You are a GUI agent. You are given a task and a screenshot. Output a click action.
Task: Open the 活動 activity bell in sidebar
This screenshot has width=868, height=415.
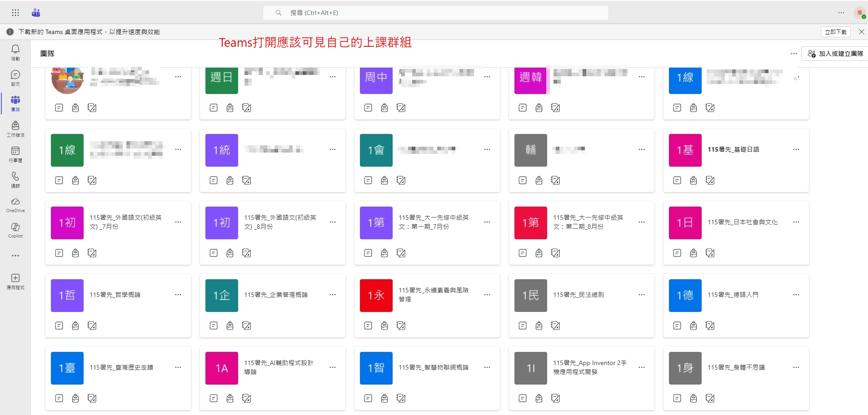point(15,53)
